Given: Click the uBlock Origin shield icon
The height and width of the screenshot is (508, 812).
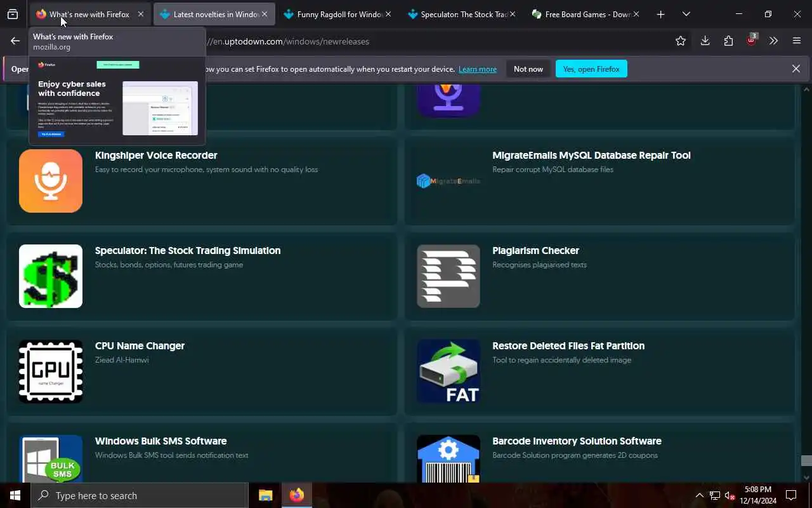Looking at the screenshot, I should click(x=752, y=41).
